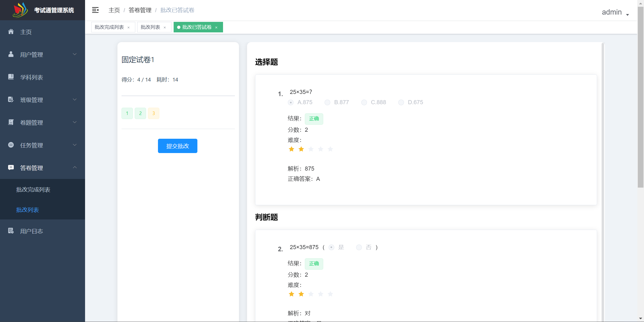Image resolution: width=644 pixels, height=322 pixels.
Task: Click the 考试通 logo icon
Action: 21,10
